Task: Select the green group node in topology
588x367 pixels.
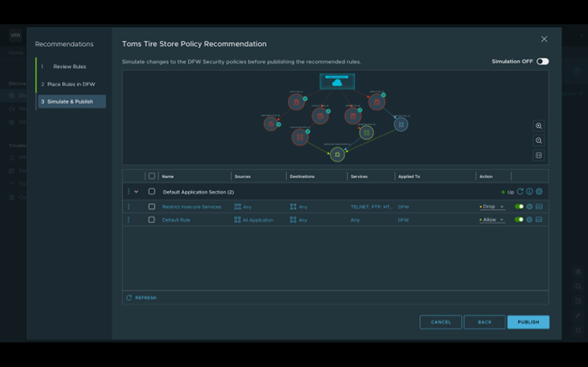Action: [366, 132]
